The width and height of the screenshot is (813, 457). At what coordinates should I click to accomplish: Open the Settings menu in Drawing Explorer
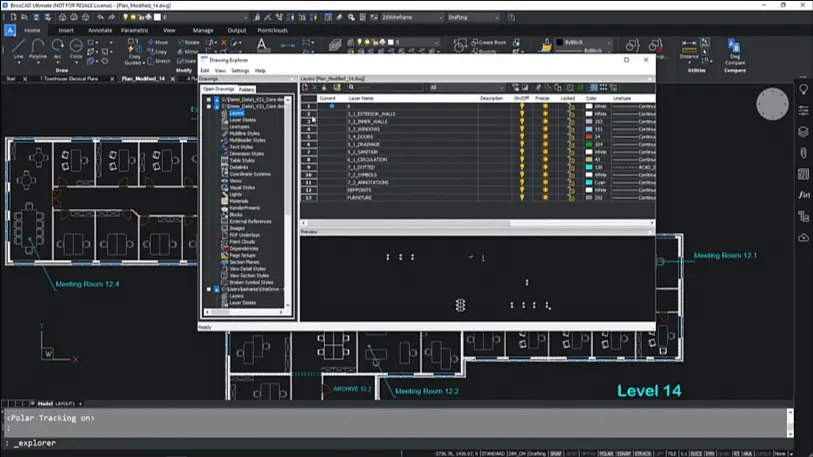(240, 71)
